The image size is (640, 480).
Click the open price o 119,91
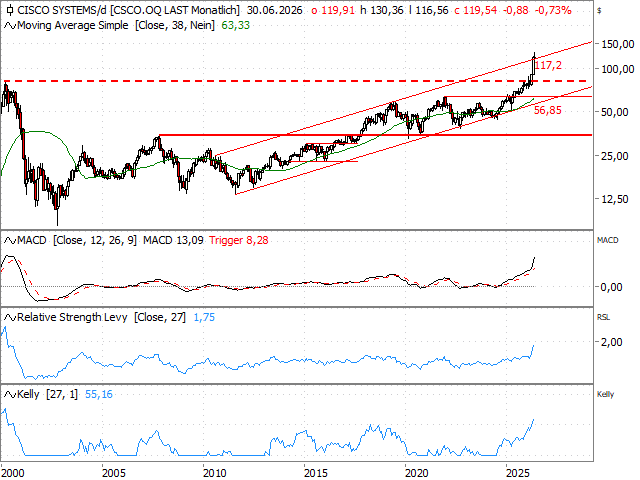(x=333, y=10)
